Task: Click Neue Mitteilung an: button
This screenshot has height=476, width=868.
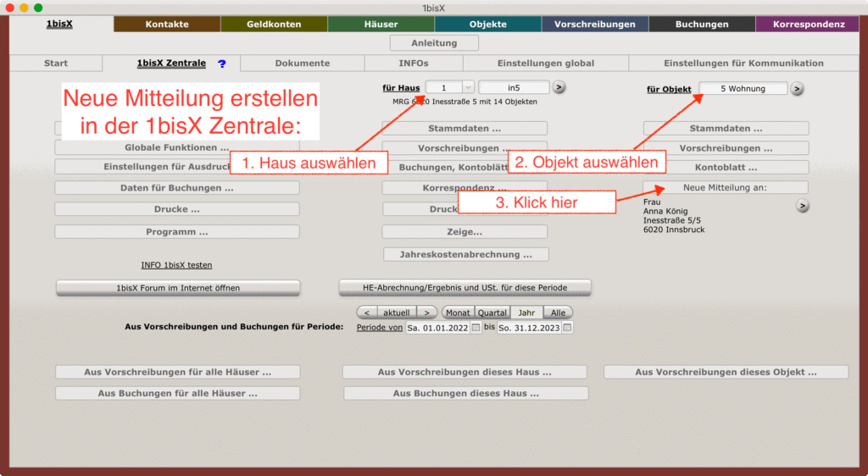Action: (x=726, y=187)
